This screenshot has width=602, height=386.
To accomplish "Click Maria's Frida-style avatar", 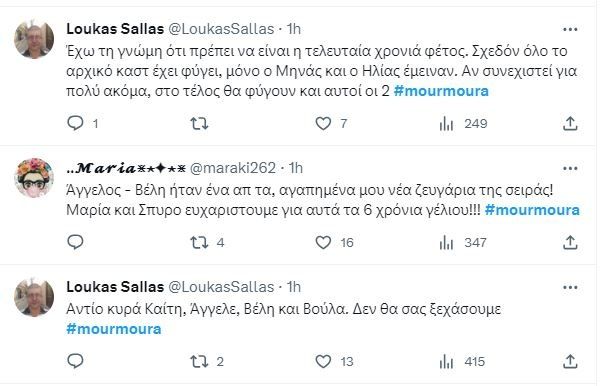I will (34, 178).
